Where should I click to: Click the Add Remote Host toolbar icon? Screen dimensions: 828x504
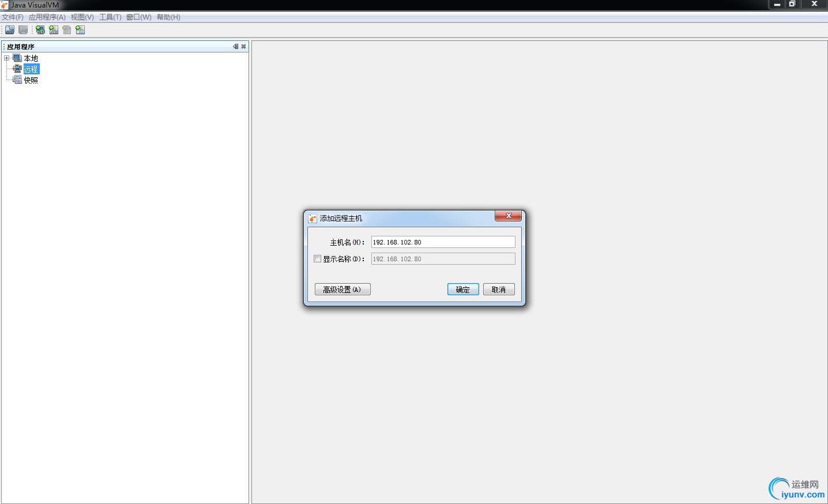40,30
